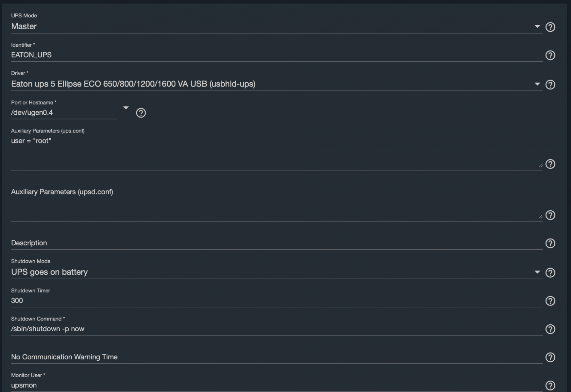This screenshot has height=392, width=571.
Task: Expand the Port or Hostname dropdown arrow
Action: 126,108
